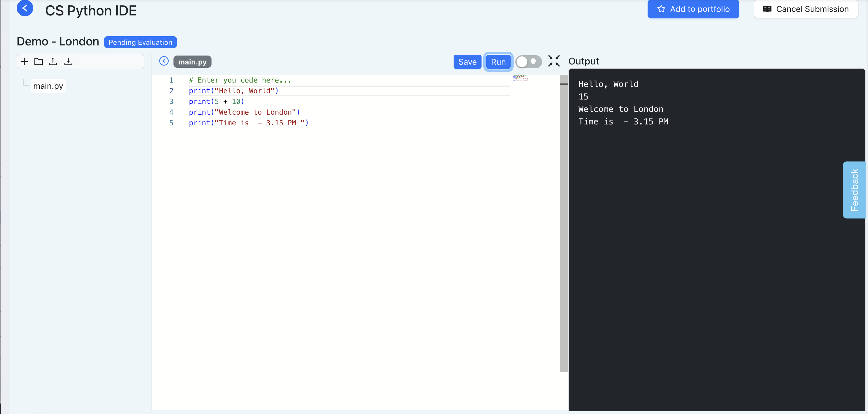Click the star icon in Add to portfolio

(661, 9)
